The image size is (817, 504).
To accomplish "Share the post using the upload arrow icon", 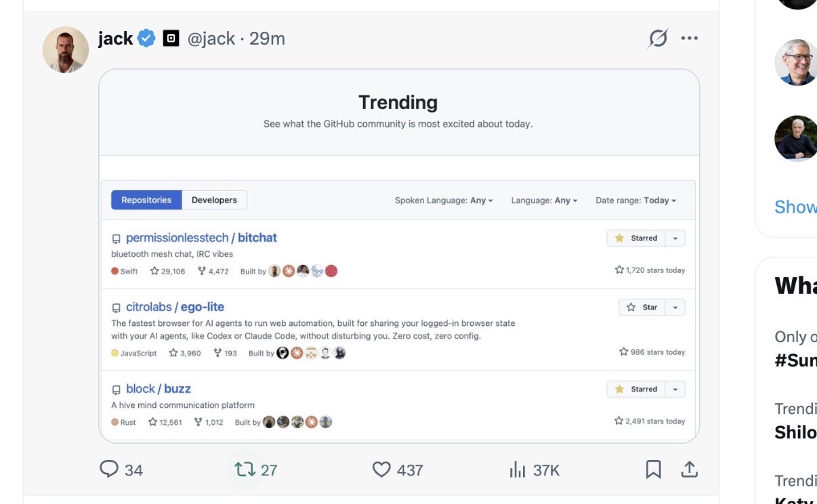I will (689, 469).
